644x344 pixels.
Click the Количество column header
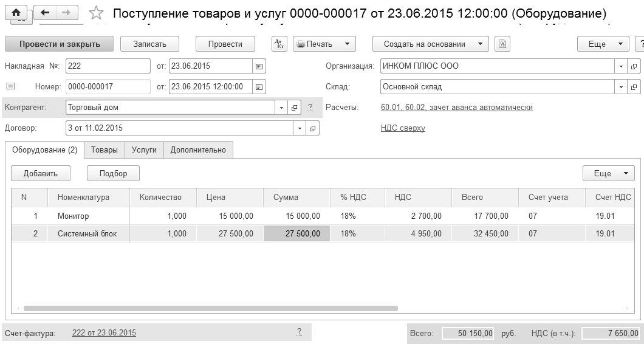pos(163,198)
